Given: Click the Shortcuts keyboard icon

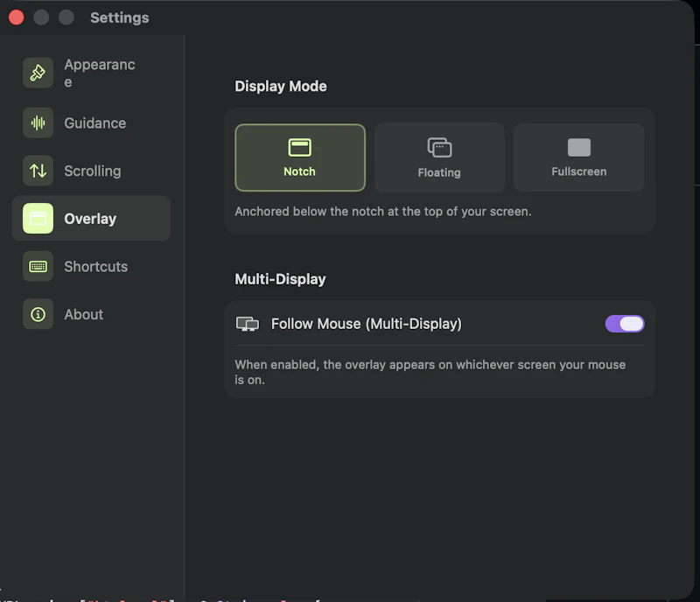Looking at the screenshot, I should coord(38,267).
